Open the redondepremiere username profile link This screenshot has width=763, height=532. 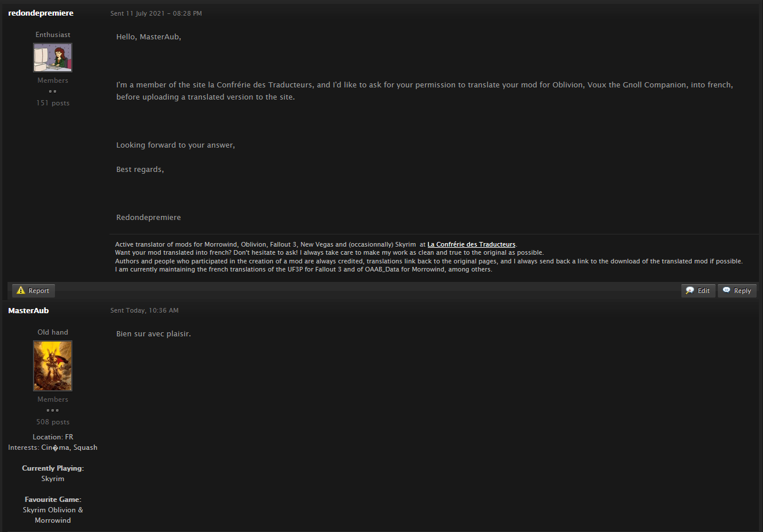41,13
